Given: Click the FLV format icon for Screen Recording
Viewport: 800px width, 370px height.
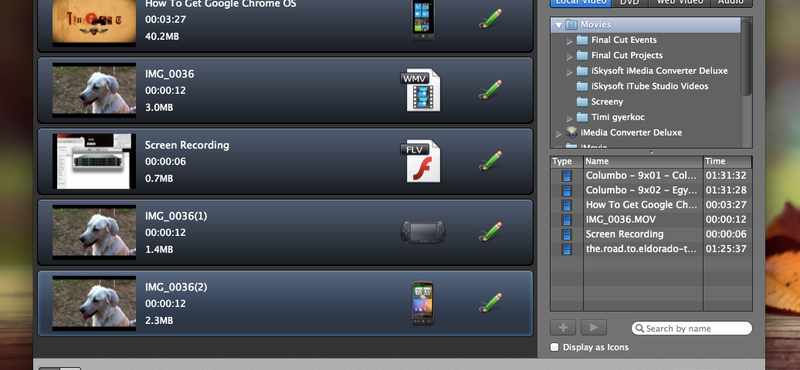Looking at the screenshot, I should [420, 161].
